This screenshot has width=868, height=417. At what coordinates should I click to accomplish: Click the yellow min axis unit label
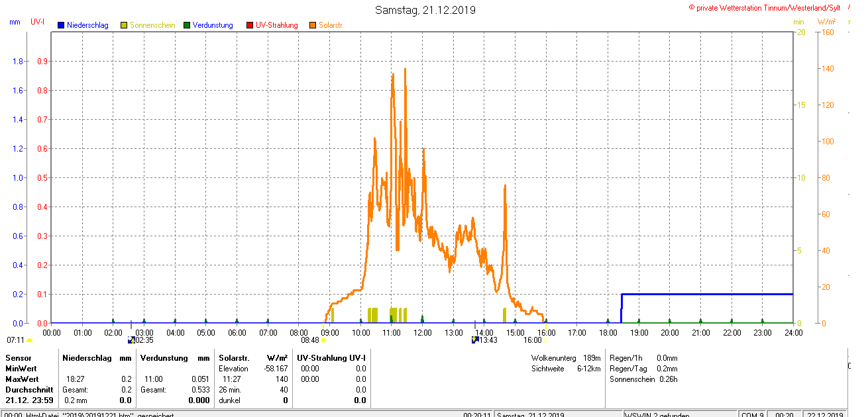click(798, 22)
